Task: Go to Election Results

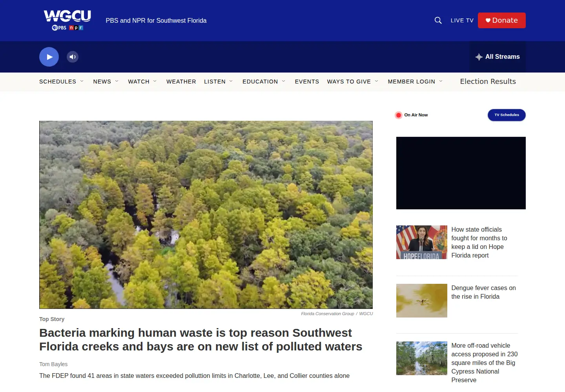Action: click(x=488, y=82)
